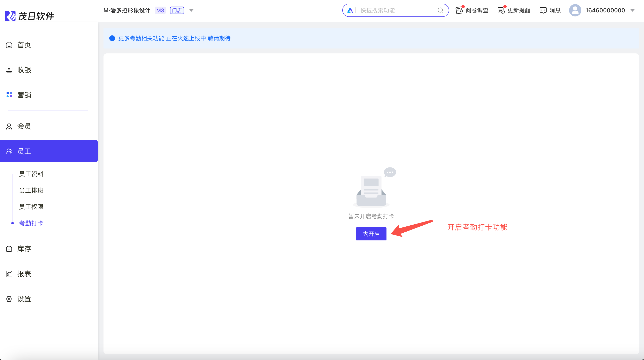Open 问卷调查 survey icon
644x360 pixels.
point(459,10)
